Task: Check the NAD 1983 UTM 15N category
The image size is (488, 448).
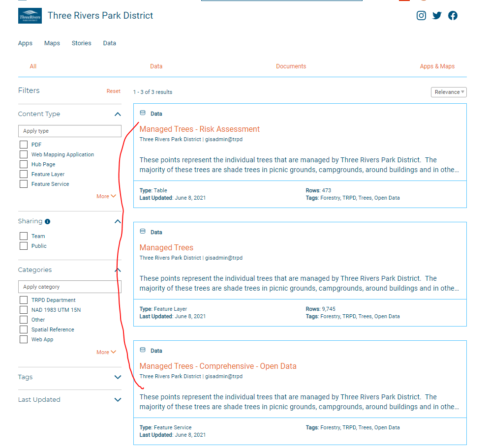Action: click(x=24, y=310)
